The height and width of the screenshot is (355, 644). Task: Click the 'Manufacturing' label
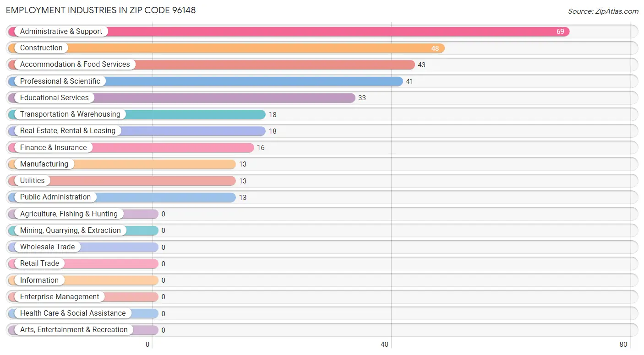(44, 164)
